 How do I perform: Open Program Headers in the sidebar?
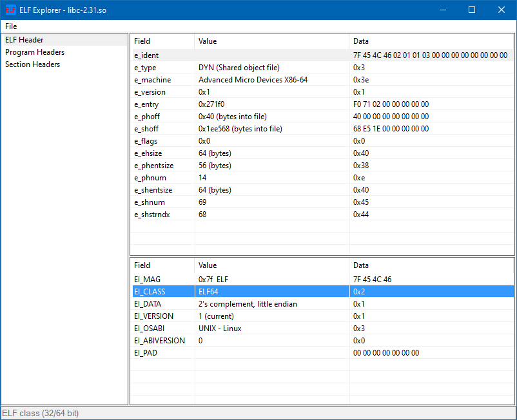[x=35, y=52]
